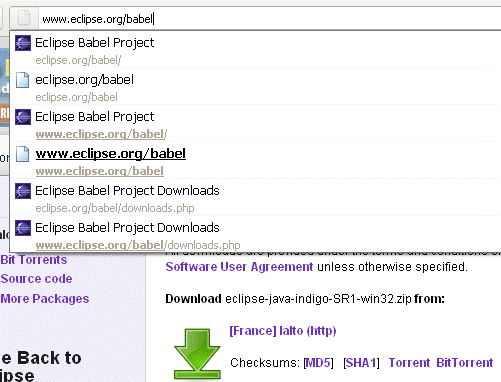Click Eclipse icon beside www.eclipse.org/babel/ suggestion
Screen dimensions: 501x382
(23, 117)
